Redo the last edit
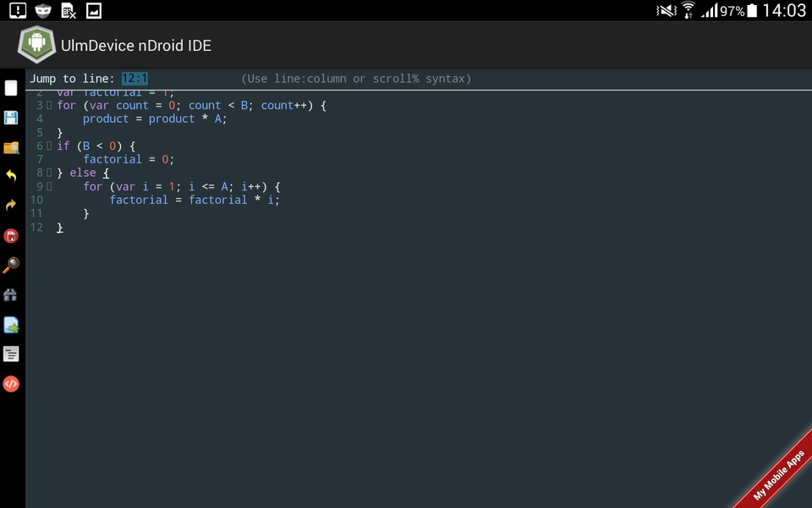The height and width of the screenshot is (508, 812). click(x=11, y=207)
